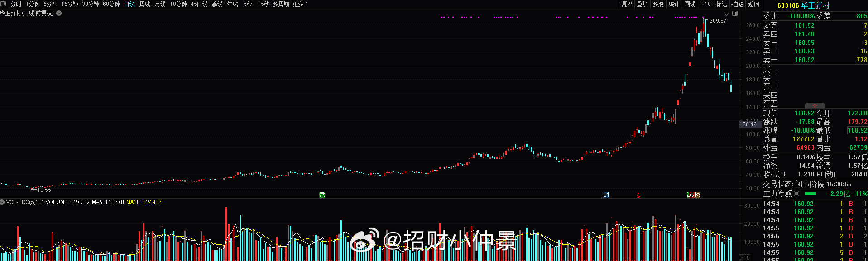Open the F10 company info
Viewport: 868px width, 261px height.
pos(706,4)
